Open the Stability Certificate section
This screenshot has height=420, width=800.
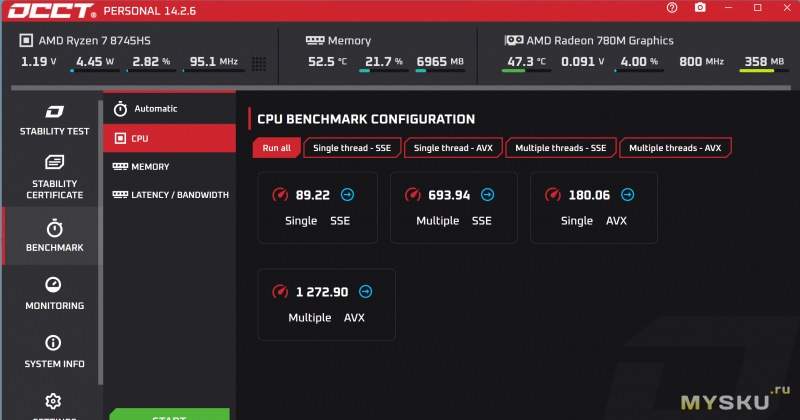click(x=54, y=177)
